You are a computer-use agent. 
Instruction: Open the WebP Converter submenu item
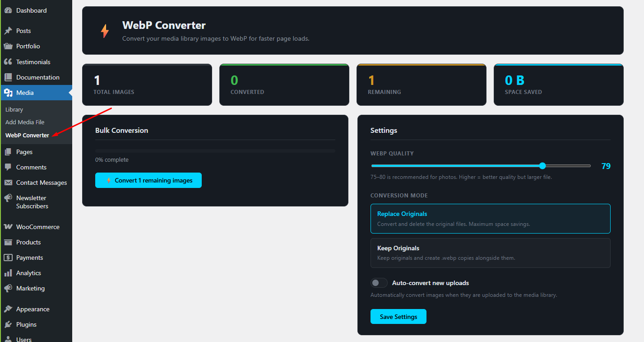[27, 135]
